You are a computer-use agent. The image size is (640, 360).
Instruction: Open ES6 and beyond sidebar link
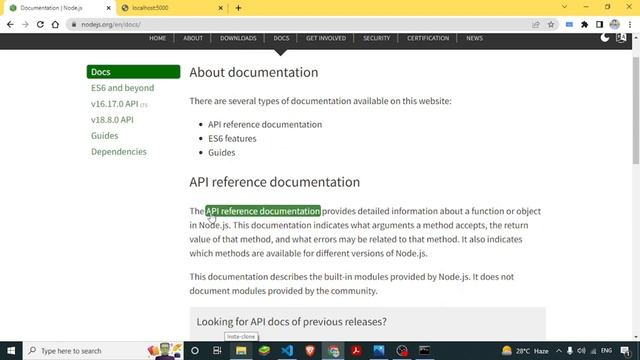point(122,88)
